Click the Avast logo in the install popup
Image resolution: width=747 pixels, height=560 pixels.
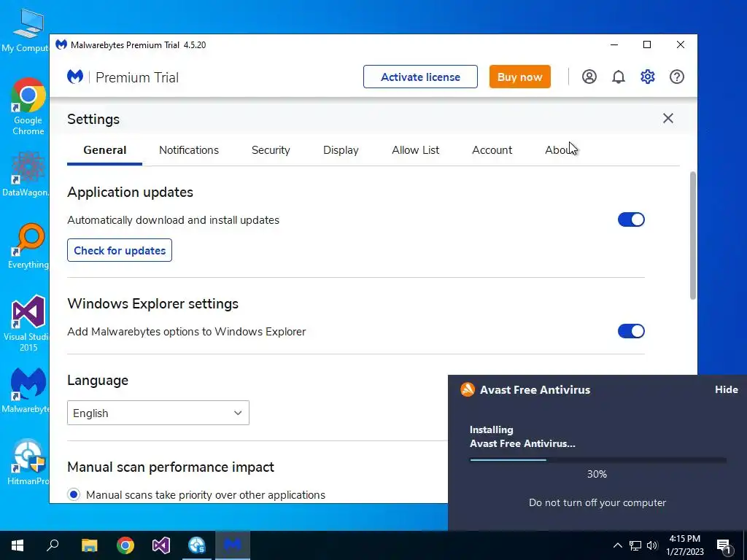tap(468, 389)
